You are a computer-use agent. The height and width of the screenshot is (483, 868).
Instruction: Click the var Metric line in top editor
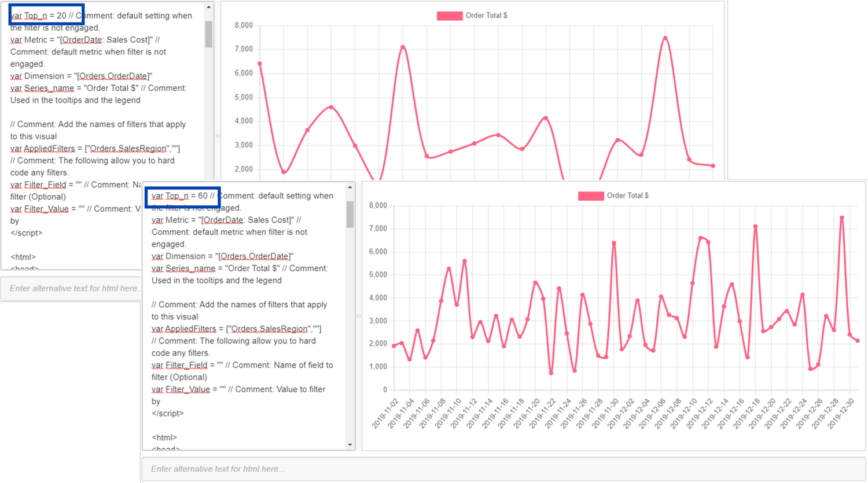[87, 39]
